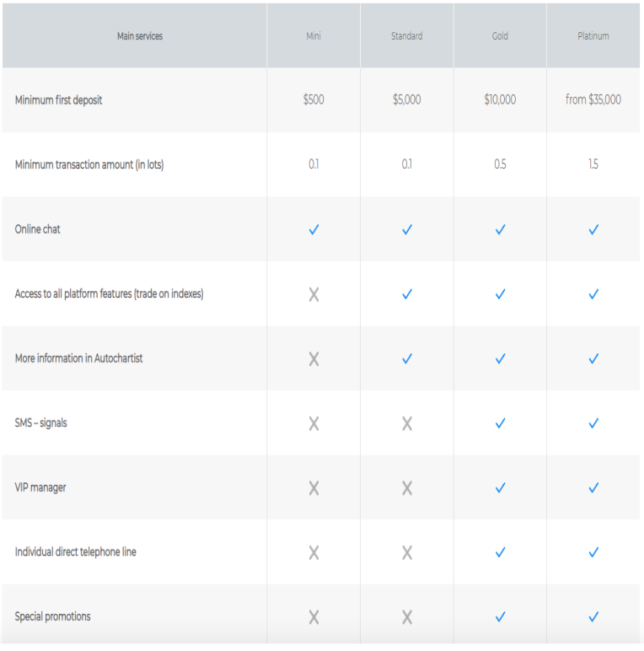Screen dimensions: 644x651
Task: Click the SMS signals X under Mini
Action: 314,423
